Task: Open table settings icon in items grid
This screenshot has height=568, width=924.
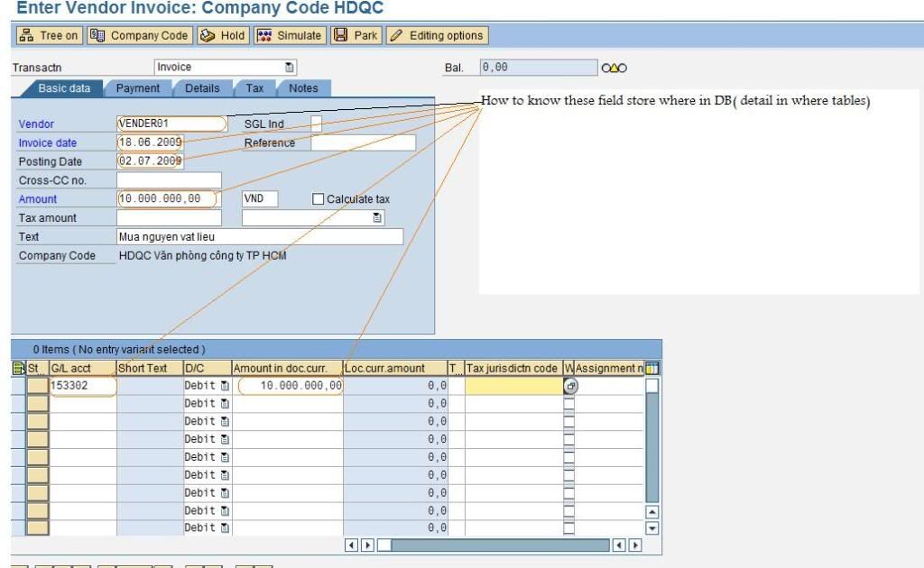Action: click(653, 368)
